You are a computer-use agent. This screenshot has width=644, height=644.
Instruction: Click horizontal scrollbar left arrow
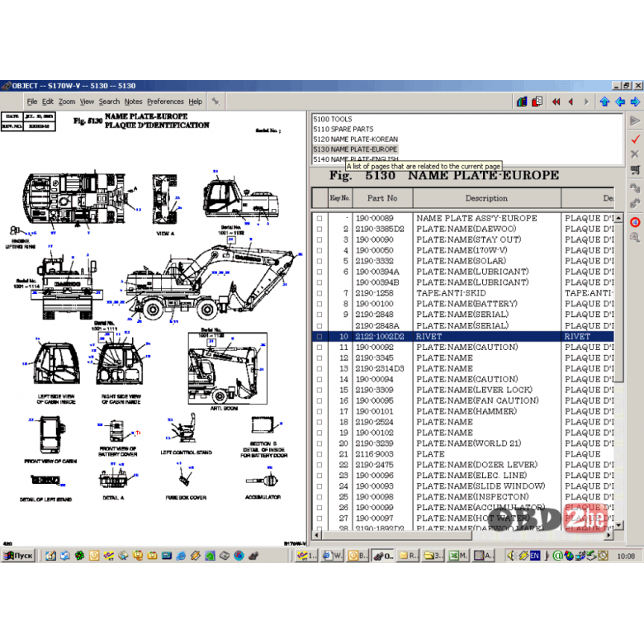317,535
